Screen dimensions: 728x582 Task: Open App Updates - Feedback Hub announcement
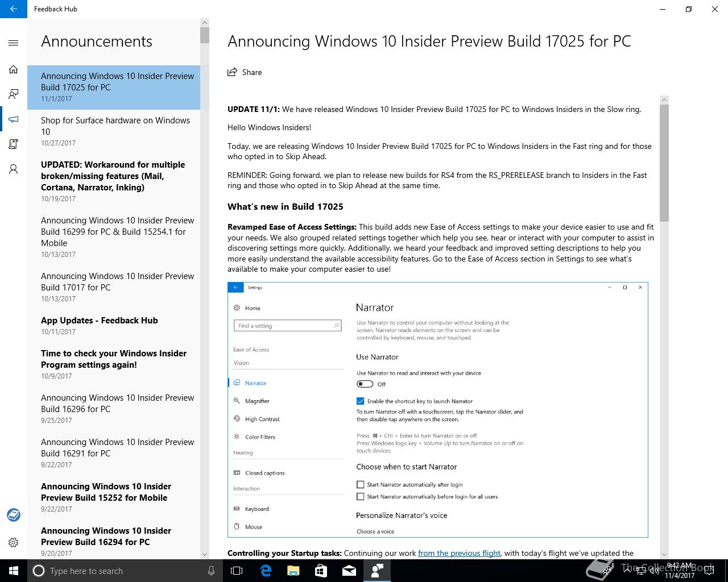114,326
